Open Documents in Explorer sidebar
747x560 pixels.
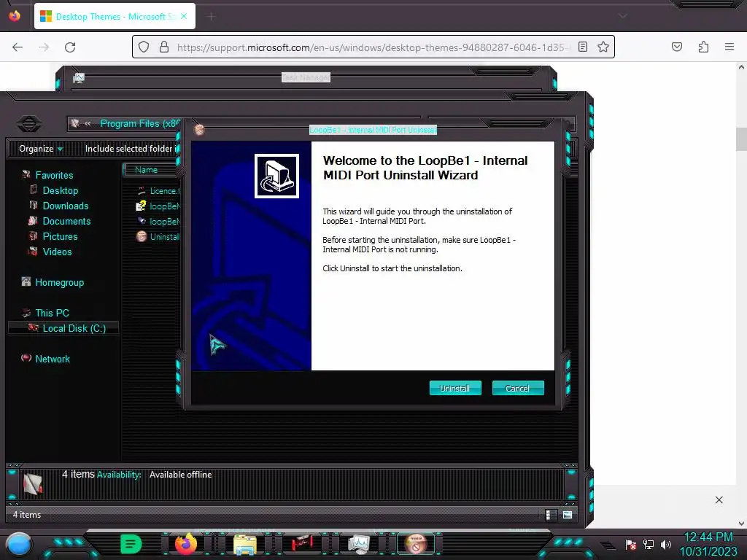click(x=66, y=221)
